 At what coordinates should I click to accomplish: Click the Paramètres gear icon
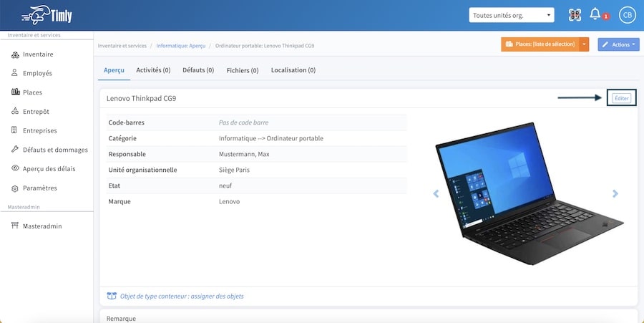pos(15,188)
